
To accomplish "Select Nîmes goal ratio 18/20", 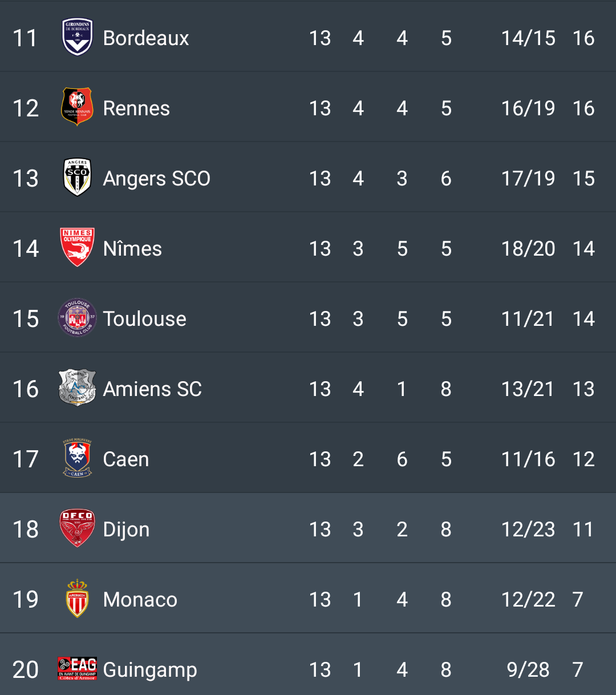I will (x=528, y=249).
